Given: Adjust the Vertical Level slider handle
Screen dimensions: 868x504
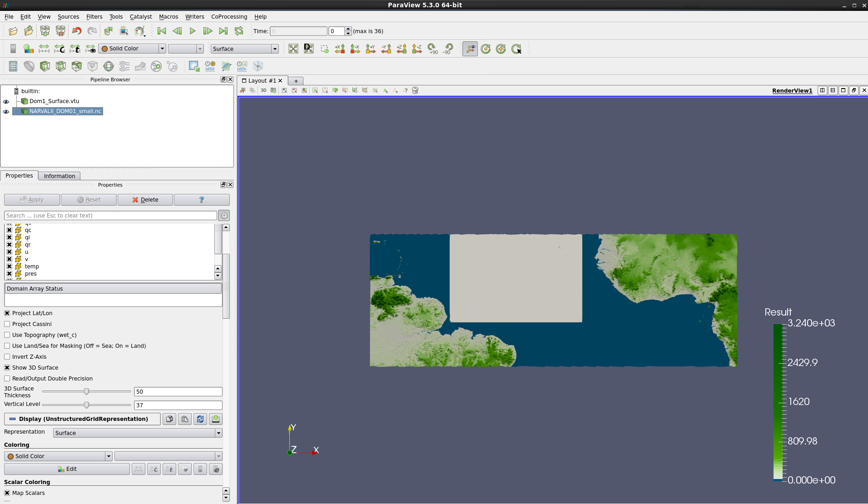Looking at the screenshot, I should point(86,405).
